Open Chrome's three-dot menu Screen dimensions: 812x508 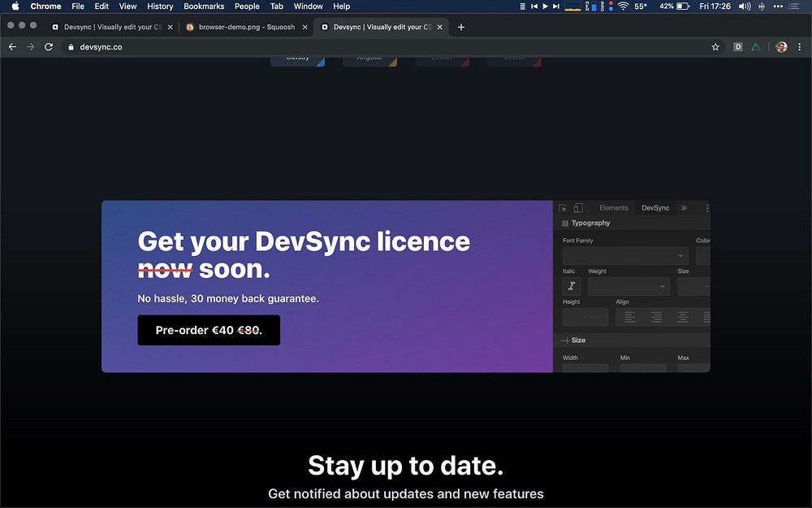(x=800, y=47)
